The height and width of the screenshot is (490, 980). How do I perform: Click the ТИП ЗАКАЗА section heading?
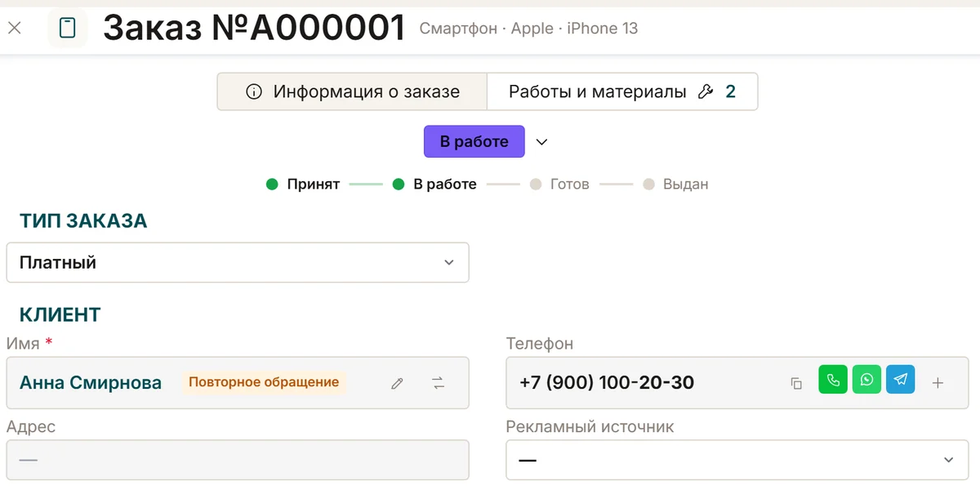click(83, 221)
